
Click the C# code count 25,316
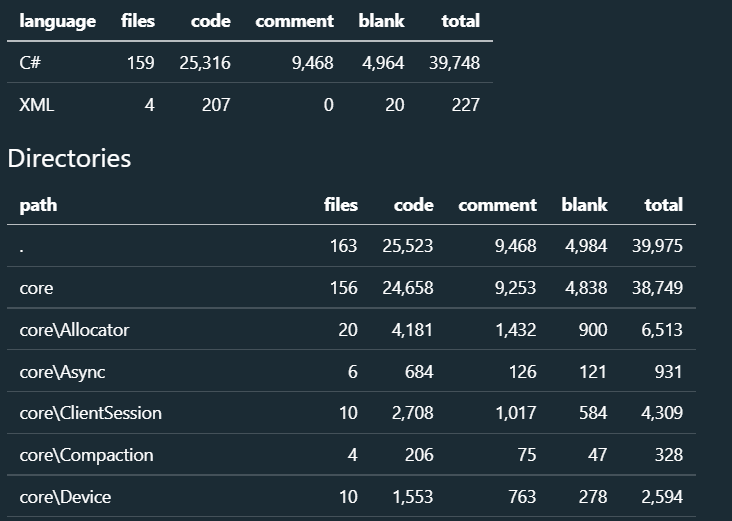point(205,63)
